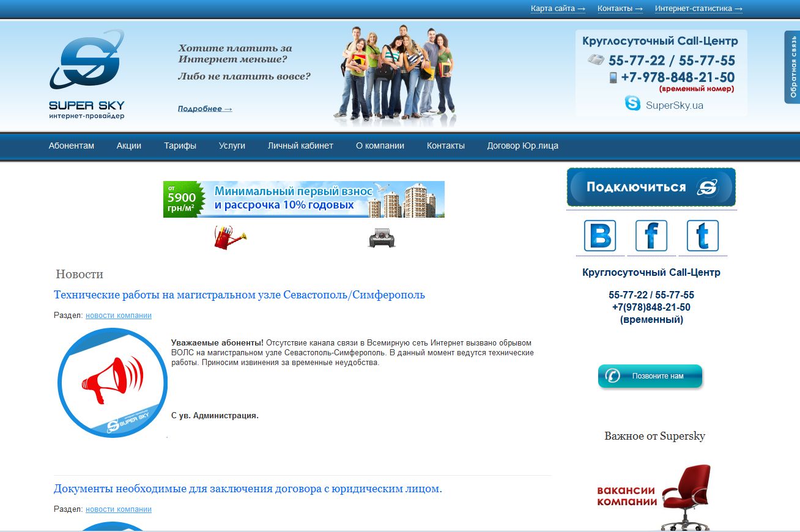Click the mobile phone icon in header
The height and width of the screenshot is (532, 800).
613,78
